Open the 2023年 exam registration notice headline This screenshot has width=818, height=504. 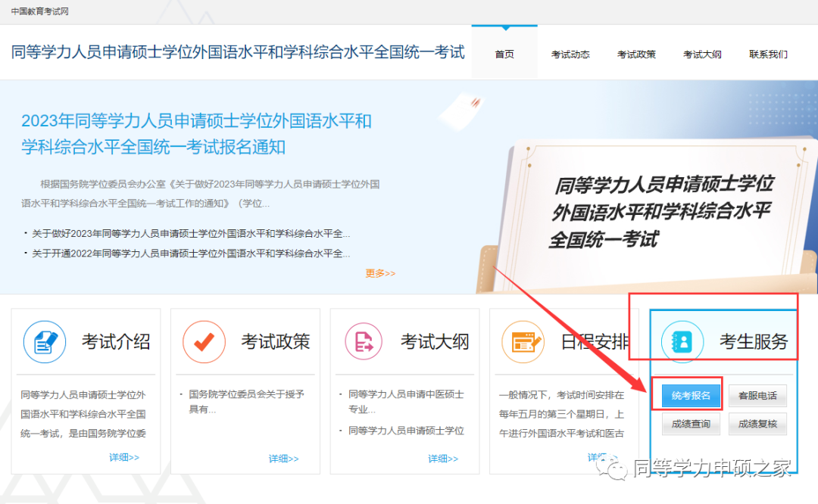[196, 133]
